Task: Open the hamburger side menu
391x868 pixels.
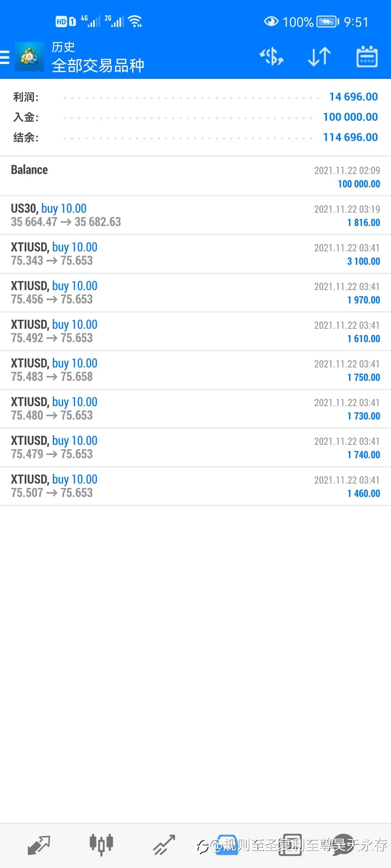Action: point(5,57)
